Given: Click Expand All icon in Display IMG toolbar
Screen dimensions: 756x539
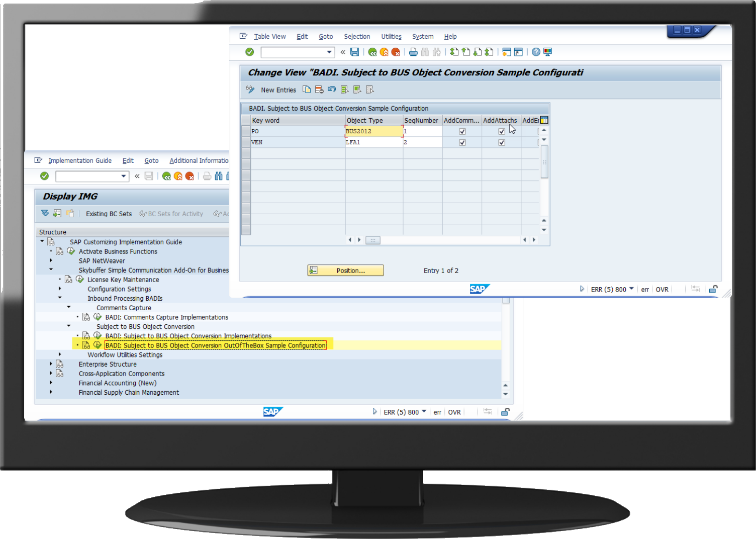Looking at the screenshot, I should click(45, 213).
